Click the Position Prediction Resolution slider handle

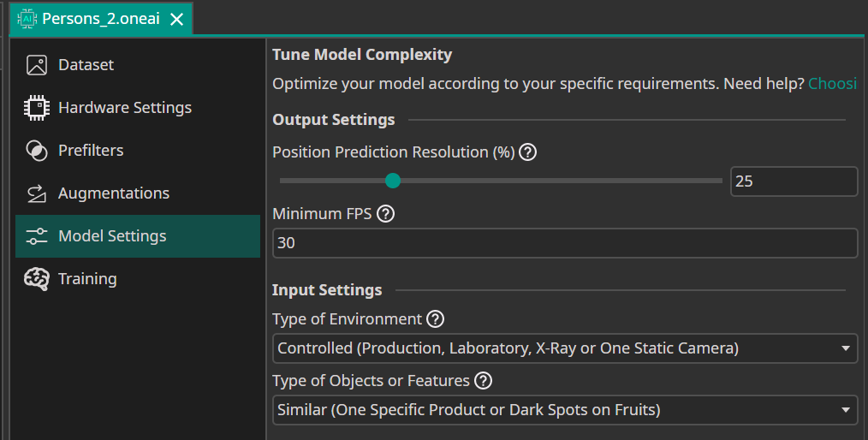pos(393,181)
